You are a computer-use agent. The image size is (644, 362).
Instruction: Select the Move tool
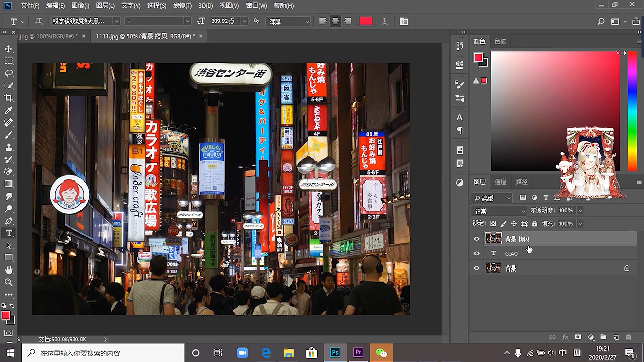[9, 49]
